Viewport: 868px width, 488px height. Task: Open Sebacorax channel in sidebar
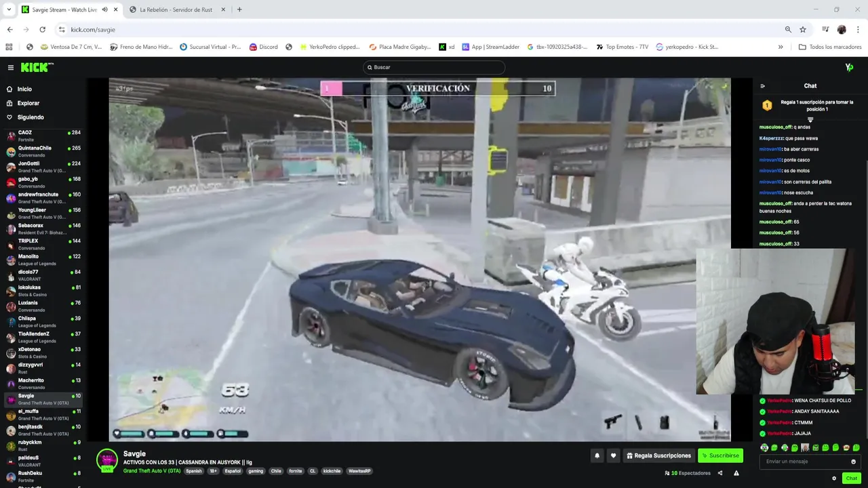[42, 228]
